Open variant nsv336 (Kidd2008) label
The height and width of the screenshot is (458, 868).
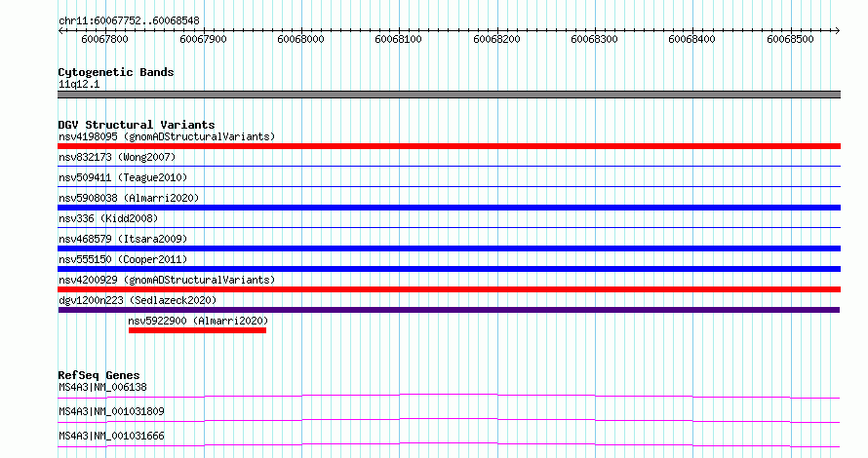pyautogui.click(x=108, y=218)
